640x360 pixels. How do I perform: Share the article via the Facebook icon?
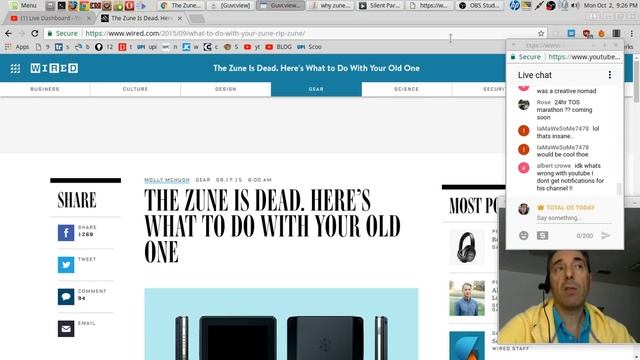66,233
